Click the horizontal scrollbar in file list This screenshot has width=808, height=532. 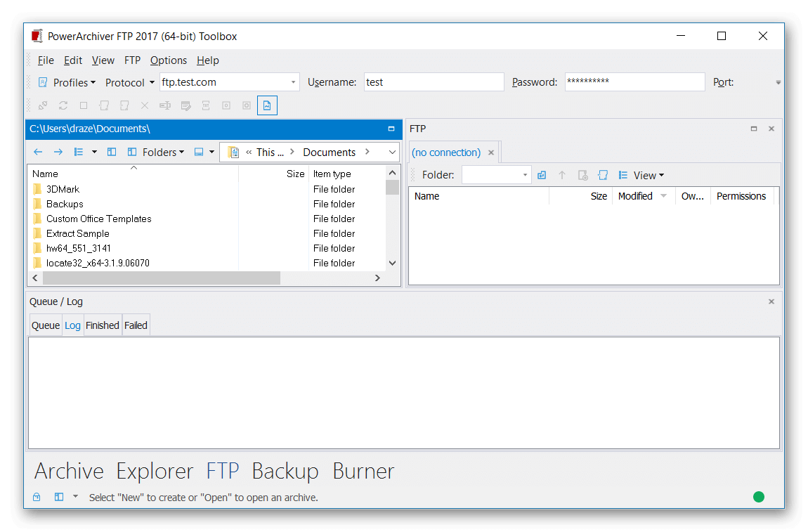162,278
